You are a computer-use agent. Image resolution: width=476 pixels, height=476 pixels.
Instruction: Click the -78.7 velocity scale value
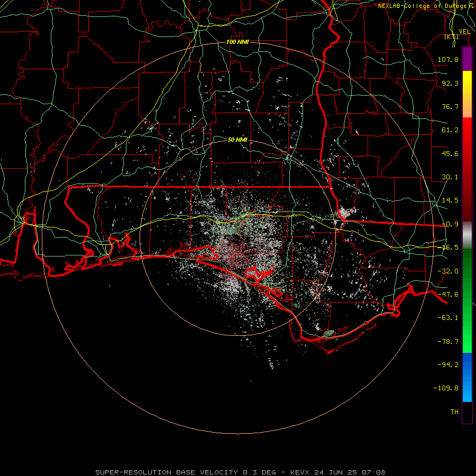point(448,342)
